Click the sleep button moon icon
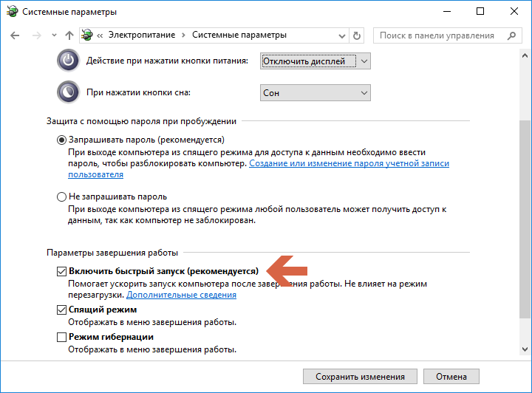The height and width of the screenshot is (393, 532). tap(68, 92)
